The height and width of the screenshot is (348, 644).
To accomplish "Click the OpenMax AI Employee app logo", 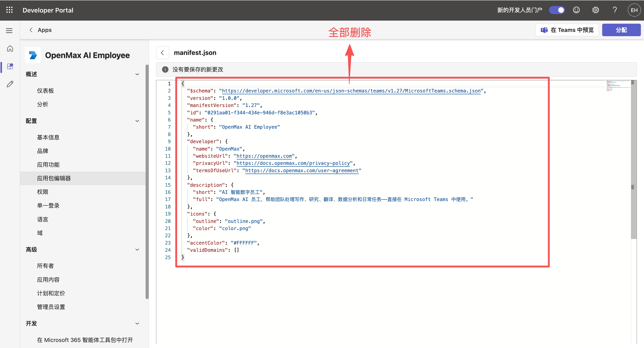I will pos(33,55).
